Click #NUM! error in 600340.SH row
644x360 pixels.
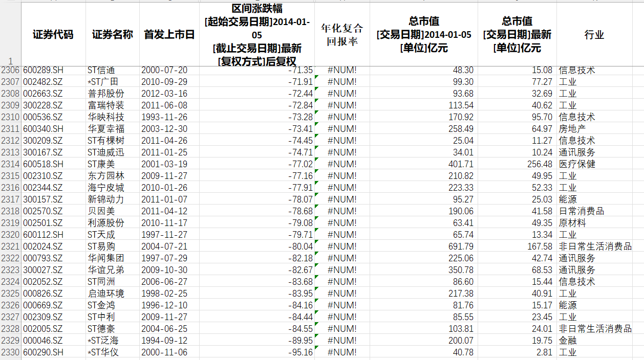pos(342,129)
